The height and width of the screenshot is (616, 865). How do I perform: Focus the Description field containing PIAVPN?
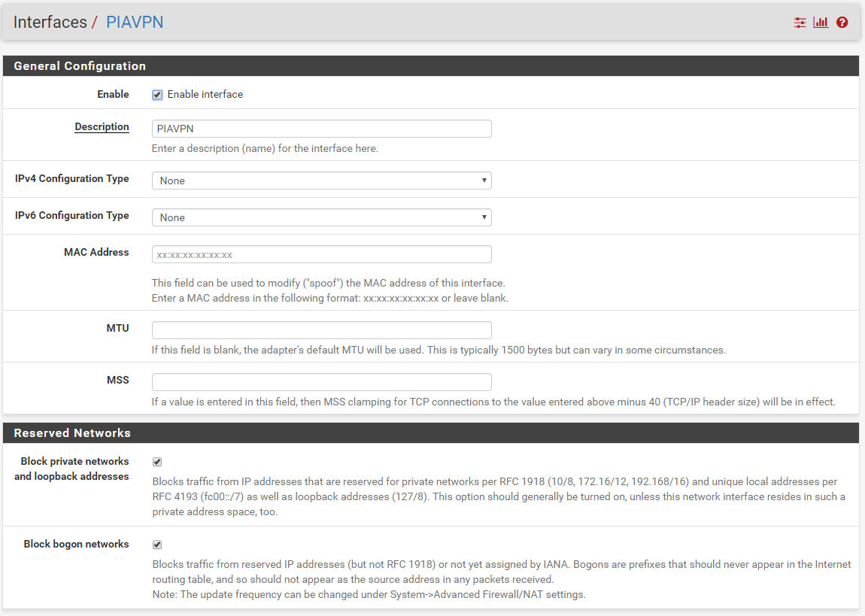pos(322,129)
